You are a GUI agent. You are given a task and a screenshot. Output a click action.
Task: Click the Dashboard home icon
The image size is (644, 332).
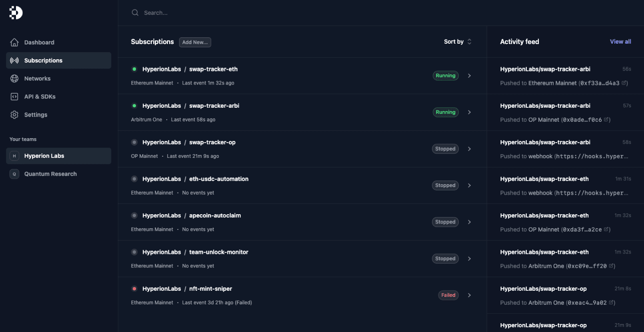[14, 42]
